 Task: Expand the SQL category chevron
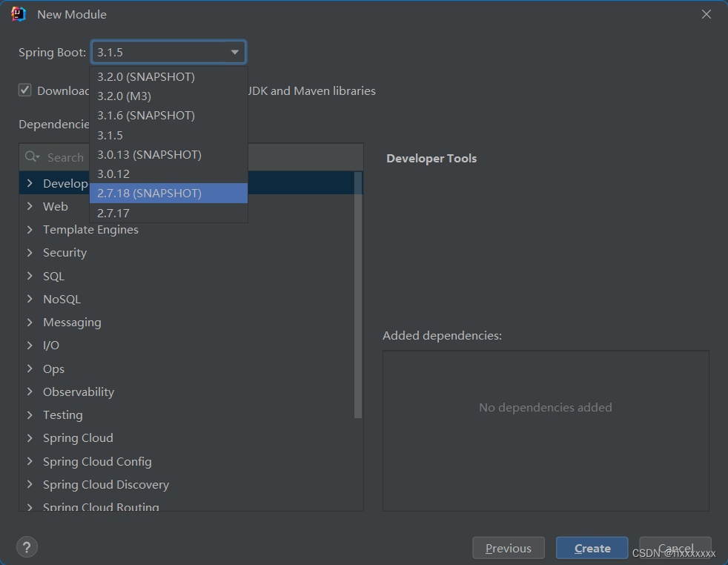(x=30, y=276)
